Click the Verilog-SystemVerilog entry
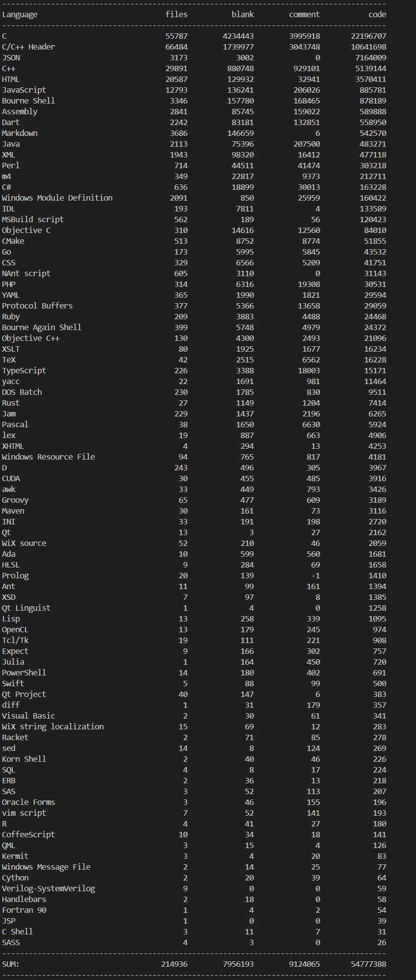Screen dimensions: 416x980 pyautogui.click(x=49, y=889)
